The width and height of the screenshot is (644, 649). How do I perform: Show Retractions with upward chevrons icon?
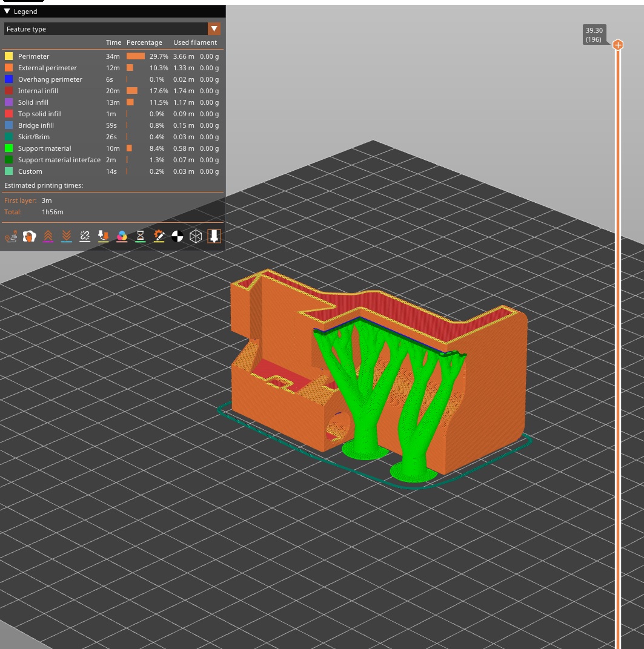48,236
